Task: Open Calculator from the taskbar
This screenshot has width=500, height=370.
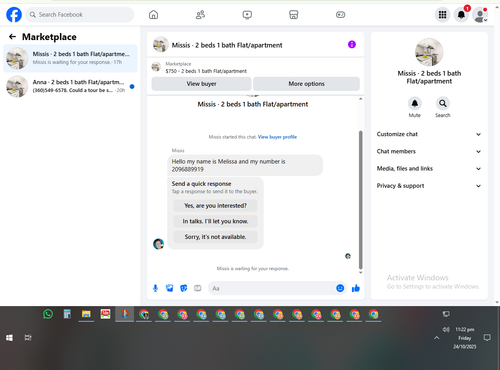Action: [67, 314]
